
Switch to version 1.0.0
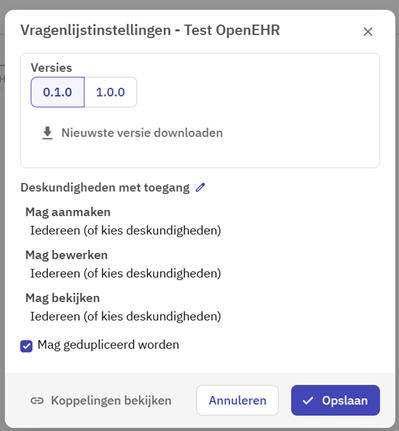tap(111, 92)
